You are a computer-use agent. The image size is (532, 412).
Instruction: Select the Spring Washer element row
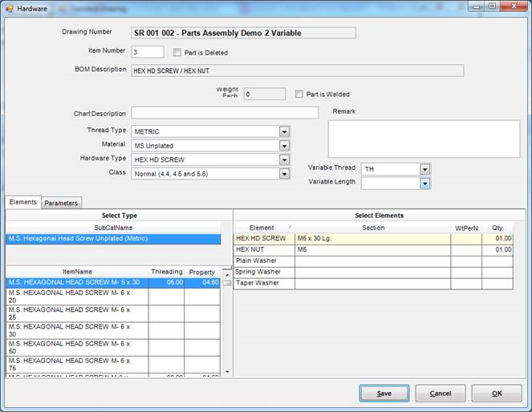pos(260,273)
